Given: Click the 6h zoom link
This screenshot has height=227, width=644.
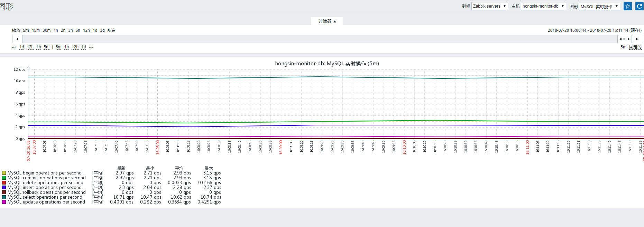Looking at the screenshot, I should [78, 30].
